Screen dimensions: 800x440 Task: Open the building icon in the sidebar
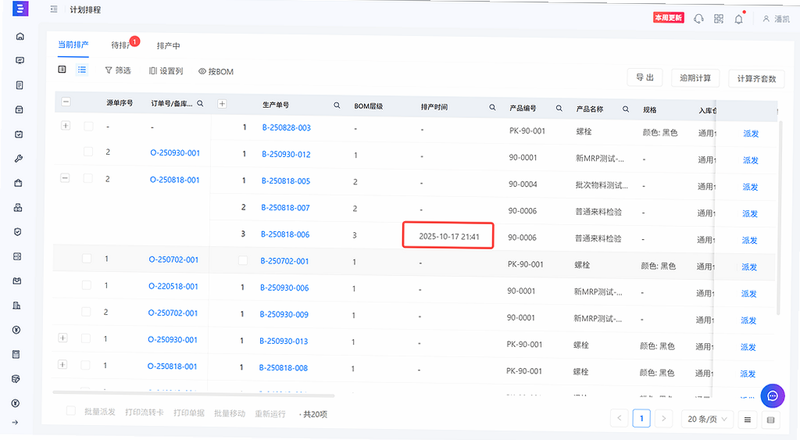tap(17, 305)
